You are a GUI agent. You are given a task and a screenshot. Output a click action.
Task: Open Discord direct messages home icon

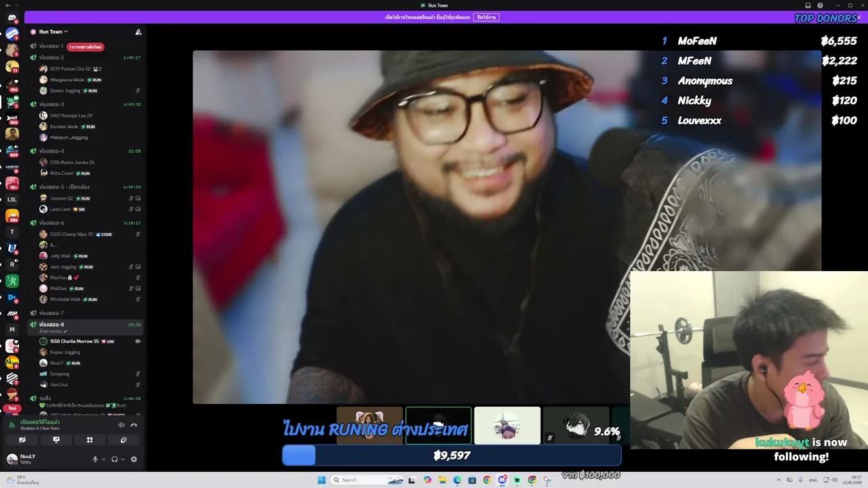[12, 18]
